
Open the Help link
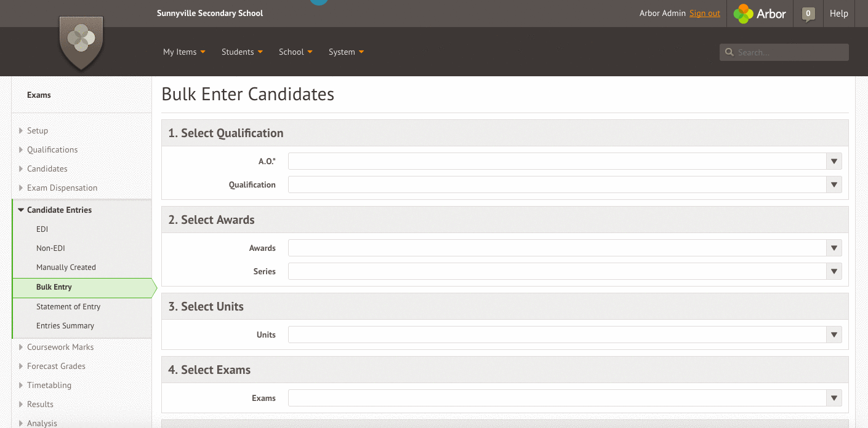[x=838, y=14]
